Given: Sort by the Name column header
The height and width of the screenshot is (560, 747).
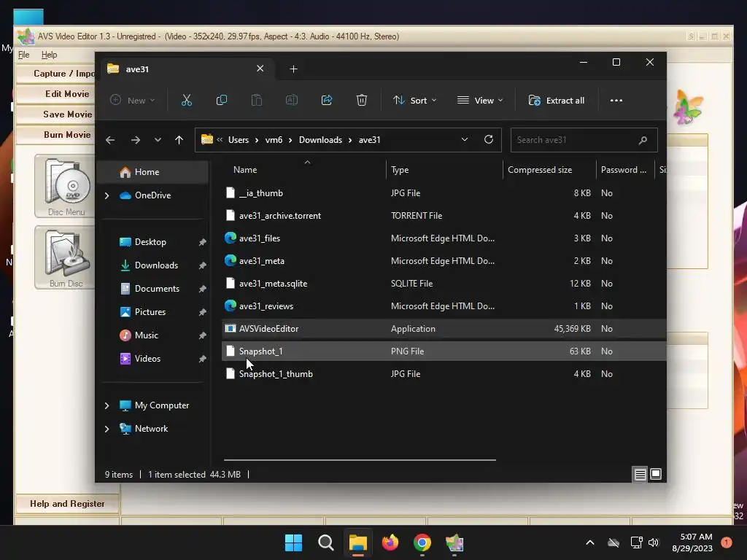Looking at the screenshot, I should coord(305,169).
